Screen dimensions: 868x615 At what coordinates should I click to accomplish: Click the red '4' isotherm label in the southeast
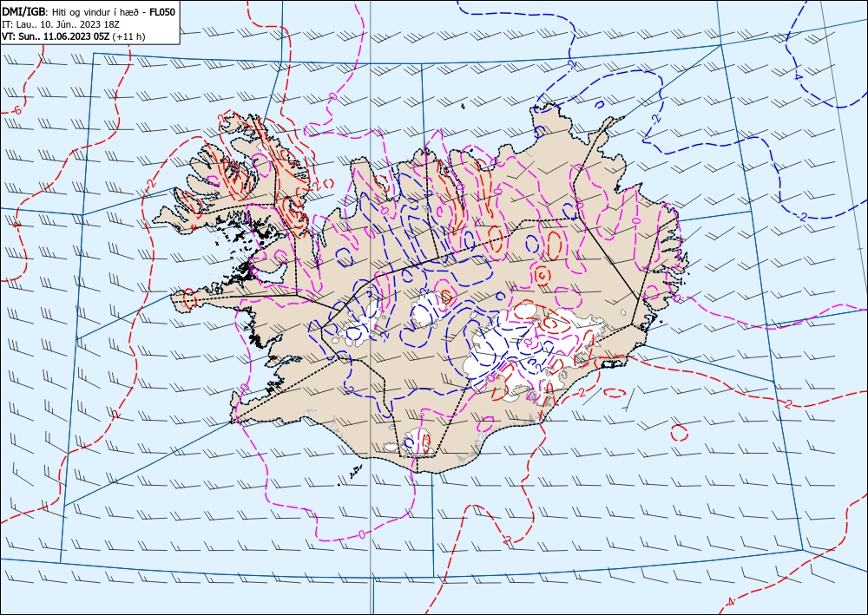click(x=730, y=602)
